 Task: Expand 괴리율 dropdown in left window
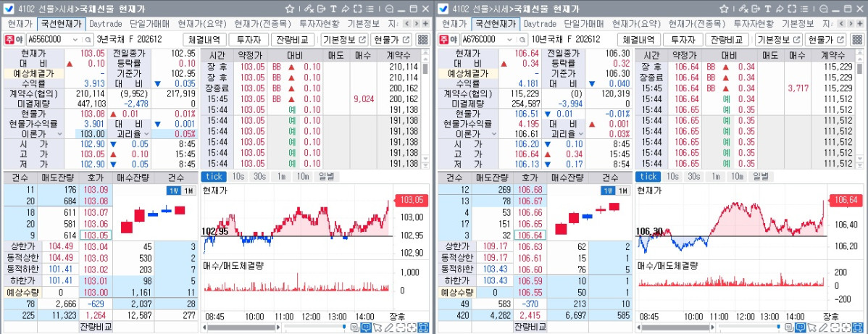click(146, 134)
